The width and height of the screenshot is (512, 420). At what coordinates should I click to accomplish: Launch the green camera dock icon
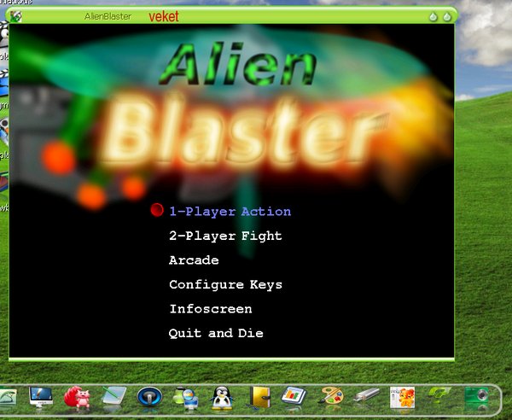pos(476,396)
